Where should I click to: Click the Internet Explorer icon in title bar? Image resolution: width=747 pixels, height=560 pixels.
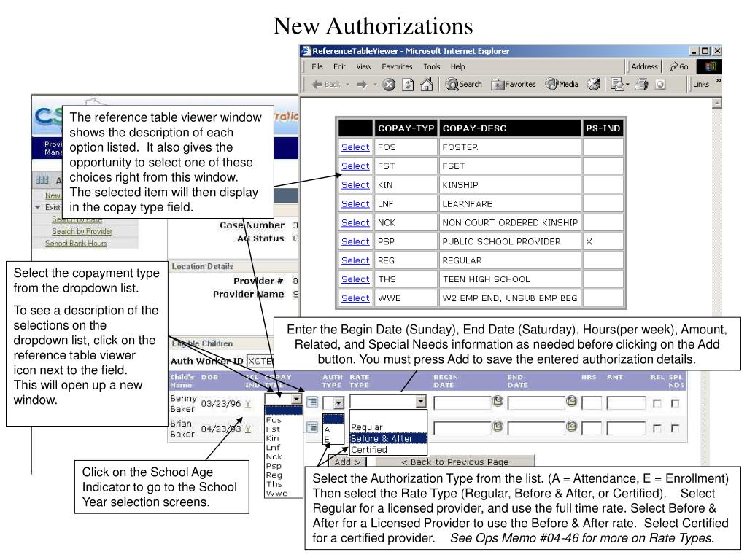pos(306,51)
